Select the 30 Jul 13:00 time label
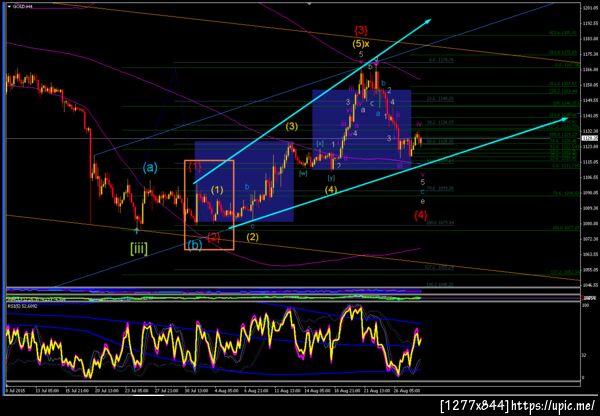The height and width of the screenshot is (416, 600). [197, 391]
